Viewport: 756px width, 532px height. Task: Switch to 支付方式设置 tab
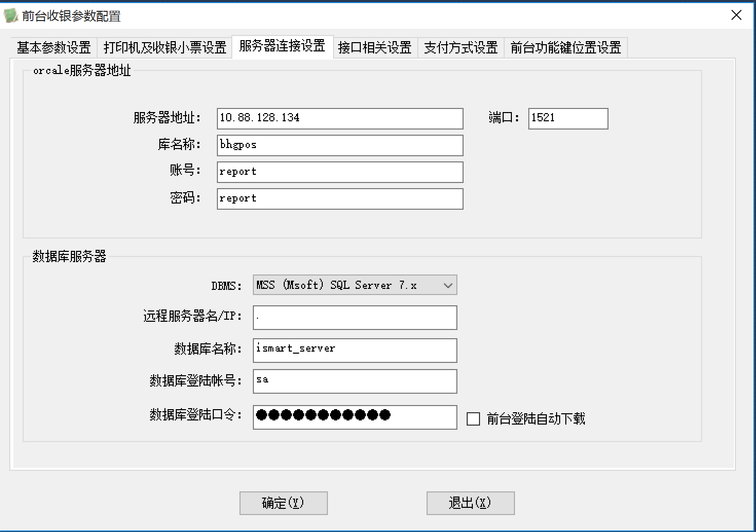[461, 48]
